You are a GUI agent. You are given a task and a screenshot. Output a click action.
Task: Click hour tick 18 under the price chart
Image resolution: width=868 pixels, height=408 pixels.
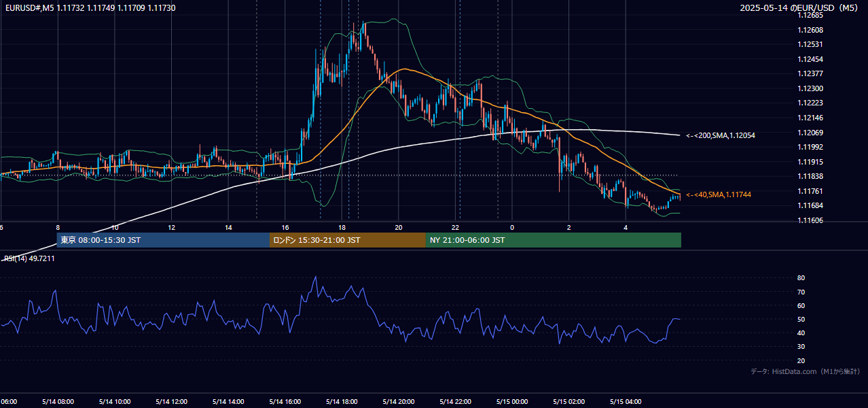342,227
